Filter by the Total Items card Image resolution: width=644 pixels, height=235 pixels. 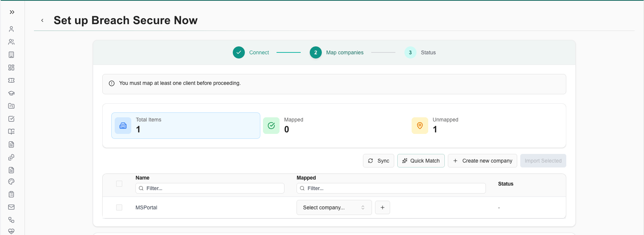[x=186, y=126]
